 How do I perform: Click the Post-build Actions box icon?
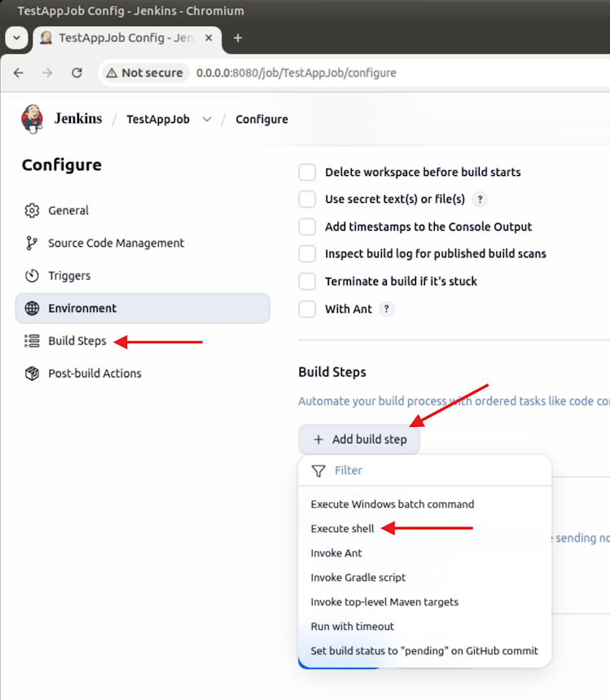pos(32,373)
